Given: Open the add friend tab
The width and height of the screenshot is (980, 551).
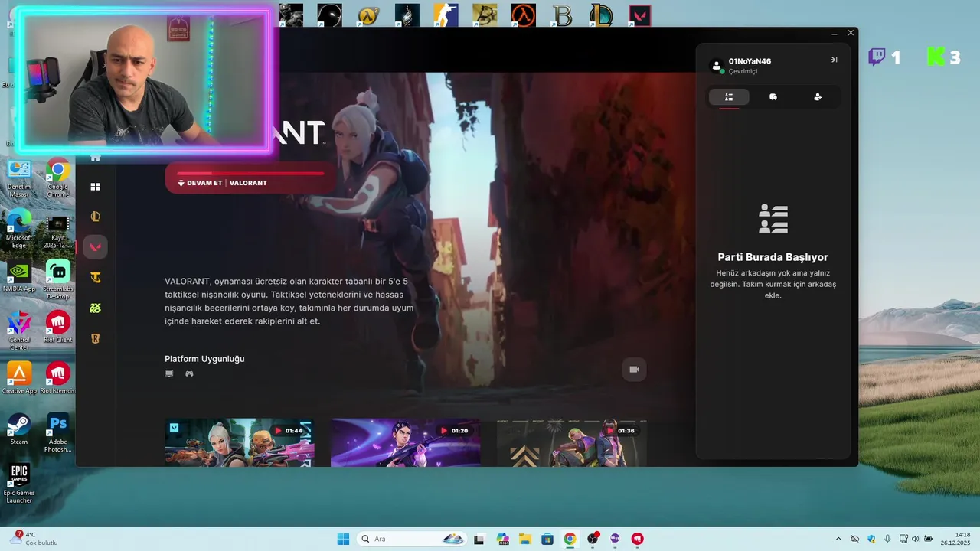Looking at the screenshot, I should 818,97.
